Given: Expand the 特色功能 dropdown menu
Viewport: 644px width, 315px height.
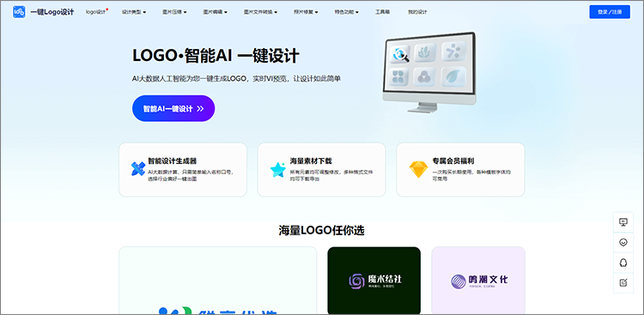Looking at the screenshot, I should (347, 12).
